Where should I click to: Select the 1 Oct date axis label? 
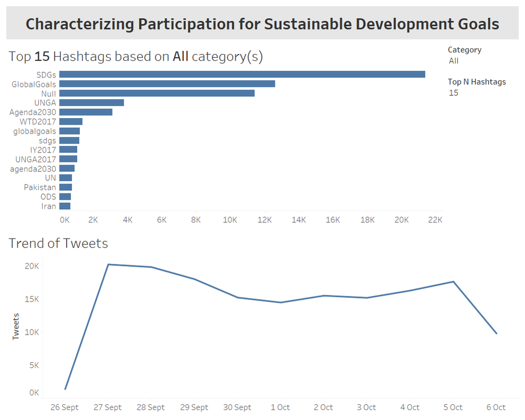coord(280,407)
